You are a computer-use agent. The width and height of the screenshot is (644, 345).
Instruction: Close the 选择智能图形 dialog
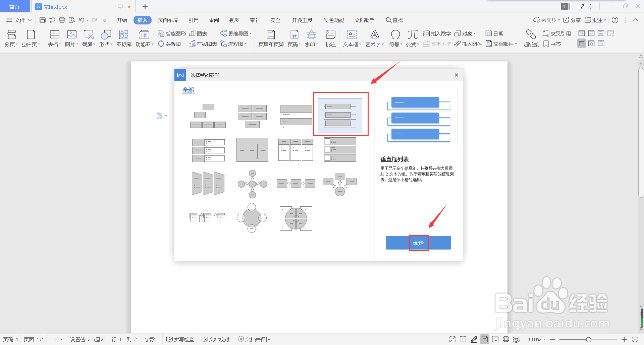click(x=456, y=75)
